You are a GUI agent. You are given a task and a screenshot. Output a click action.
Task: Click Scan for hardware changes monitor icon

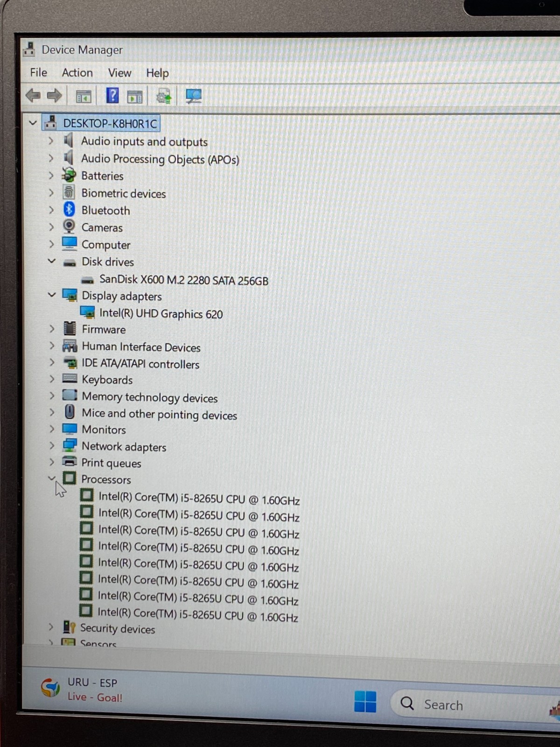point(194,96)
